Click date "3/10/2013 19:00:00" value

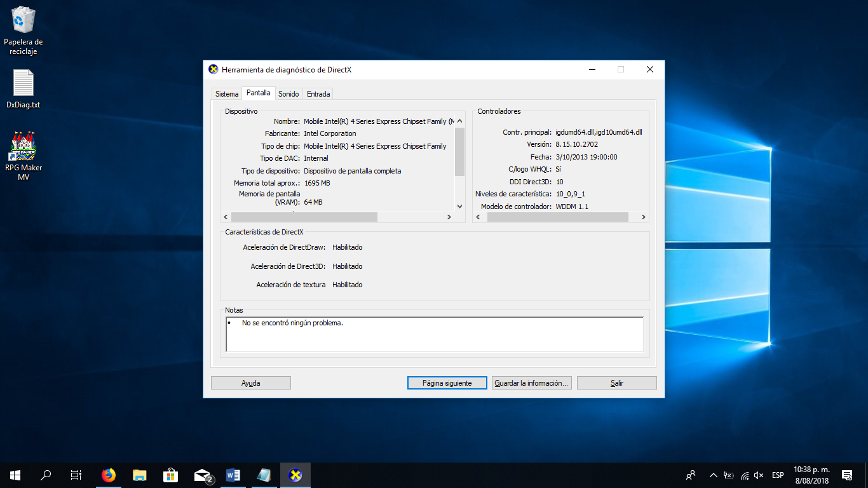(x=587, y=157)
